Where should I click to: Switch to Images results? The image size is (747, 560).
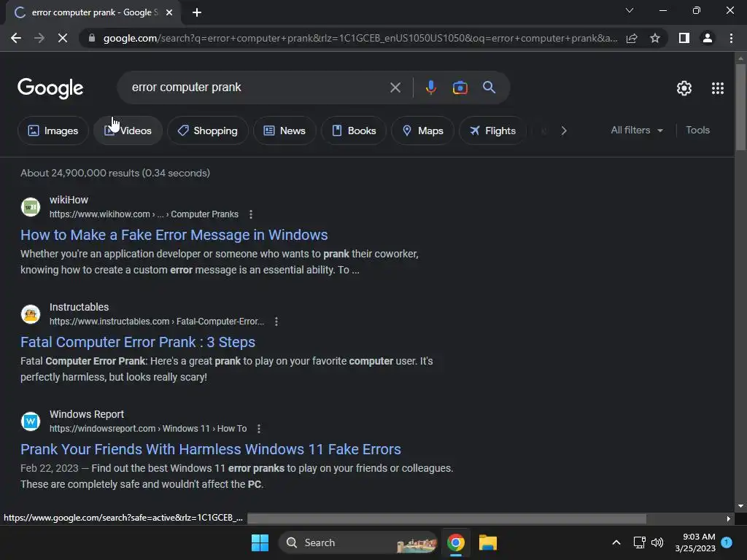tap(53, 131)
